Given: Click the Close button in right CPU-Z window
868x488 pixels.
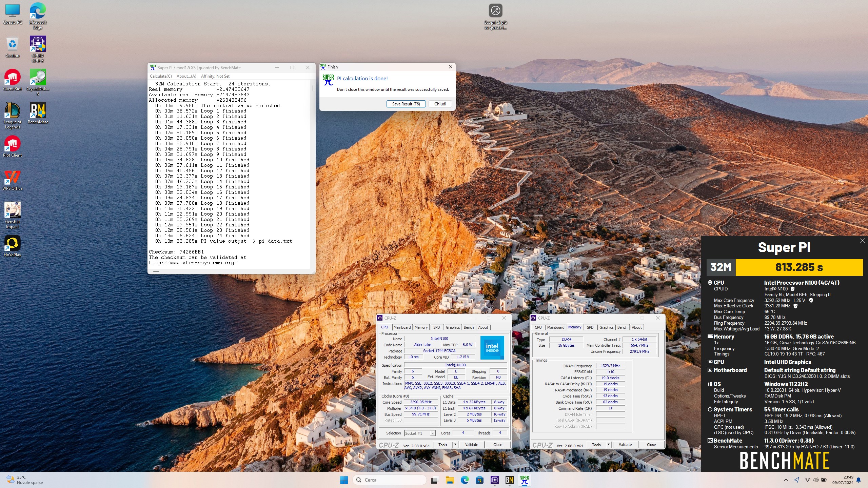Looking at the screenshot, I should [651, 445].
